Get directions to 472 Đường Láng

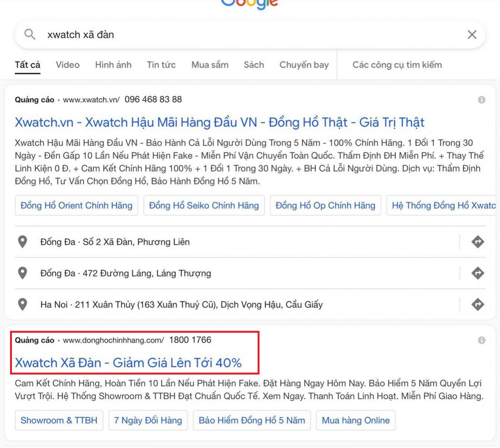click(478, 273)
